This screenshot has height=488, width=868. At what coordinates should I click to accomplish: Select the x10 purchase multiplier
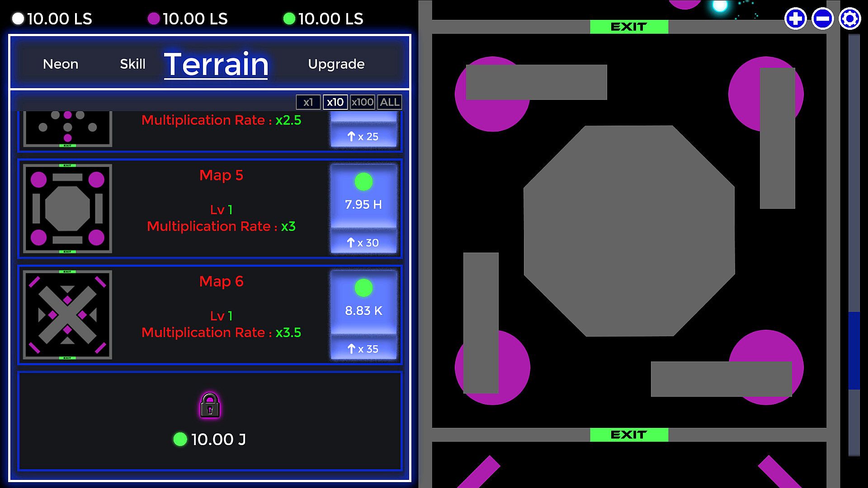point(335,102)
